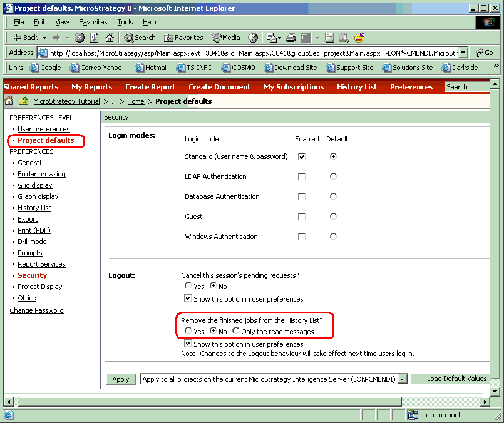Click the Edit page toolbar icon
Screen dimensions: 504x423
pos(306,38)
